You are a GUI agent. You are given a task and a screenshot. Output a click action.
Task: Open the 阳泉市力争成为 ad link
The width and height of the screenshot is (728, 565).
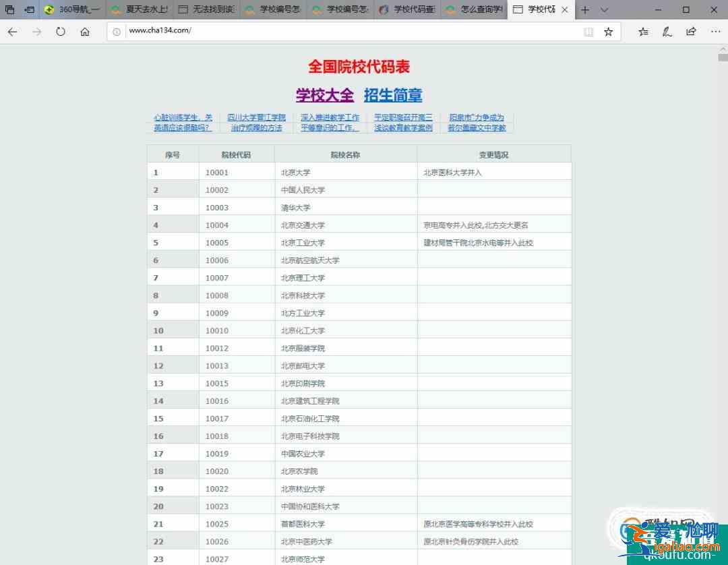tap(477, 117)
